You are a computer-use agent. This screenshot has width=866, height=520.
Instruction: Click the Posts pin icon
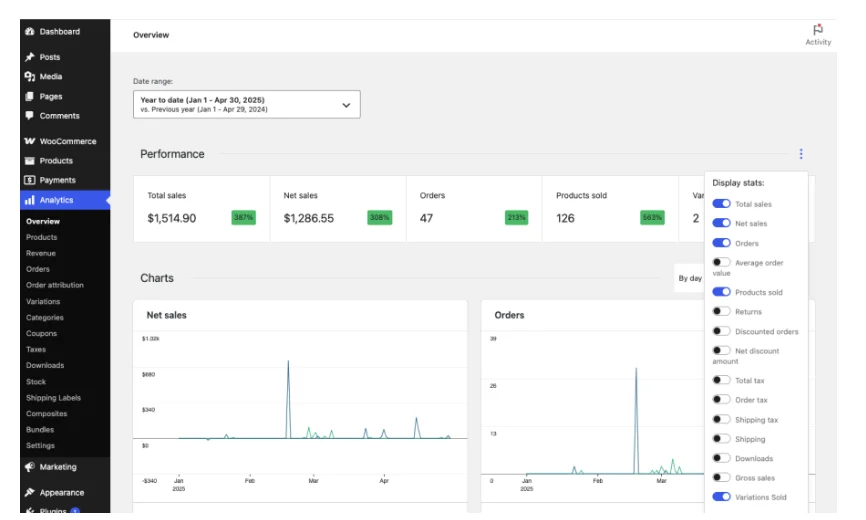(x=29, y=58)
